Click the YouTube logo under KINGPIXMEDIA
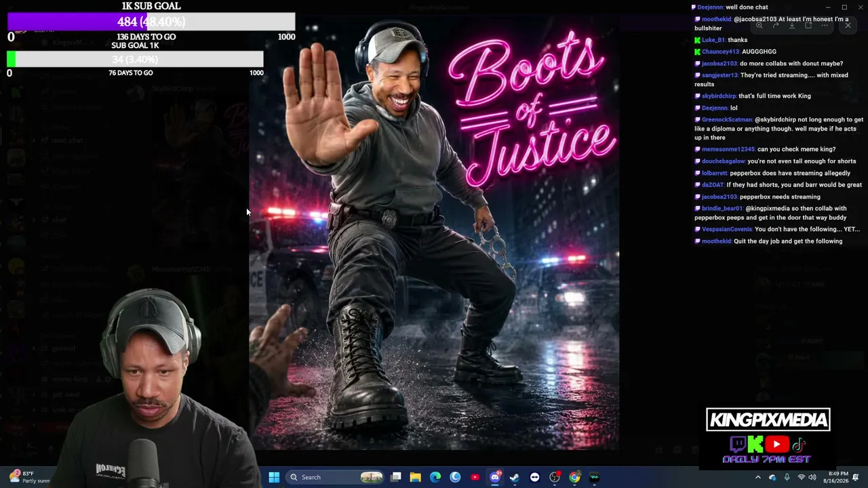The height and width of the screenshot is (488, 868). pyautogui.click(x=777, y=445)
